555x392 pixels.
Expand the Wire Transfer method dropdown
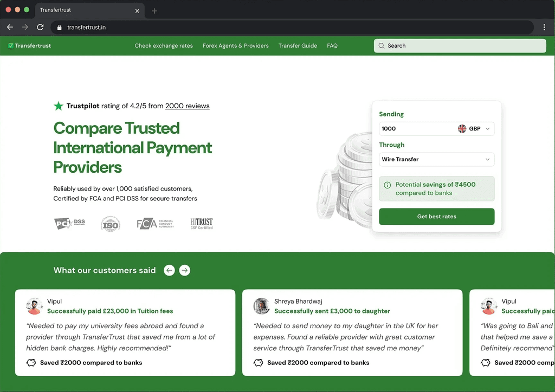tap(436, 159)
